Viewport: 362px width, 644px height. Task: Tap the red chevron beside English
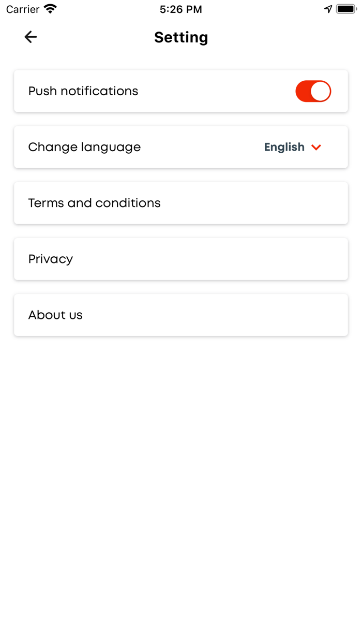pyautogui.click(x=316, y=148)
